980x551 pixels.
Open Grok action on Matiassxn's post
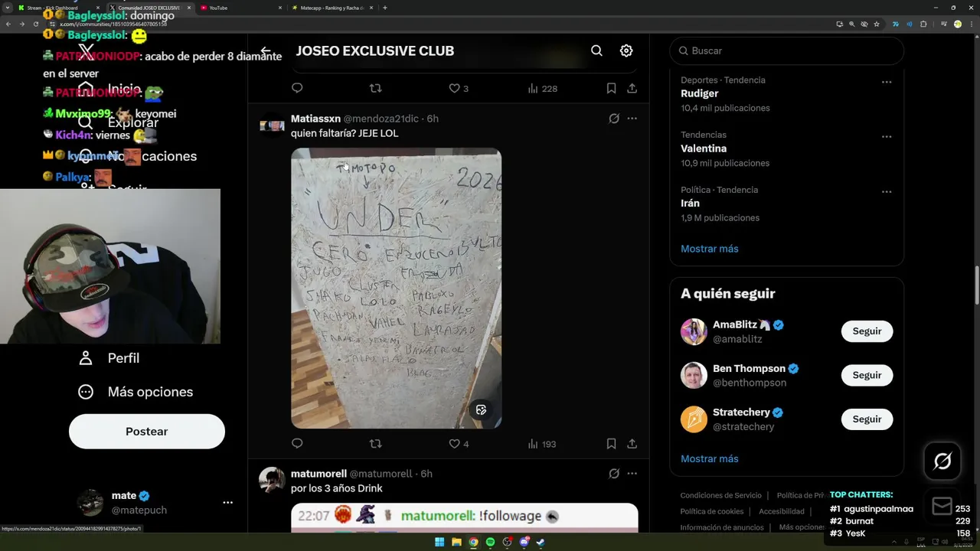point(614,119)
